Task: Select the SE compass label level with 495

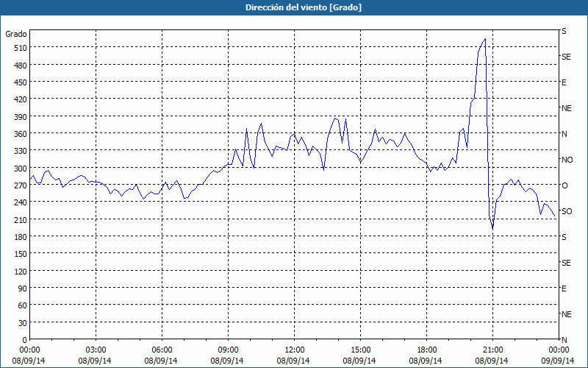Action: 566,57
